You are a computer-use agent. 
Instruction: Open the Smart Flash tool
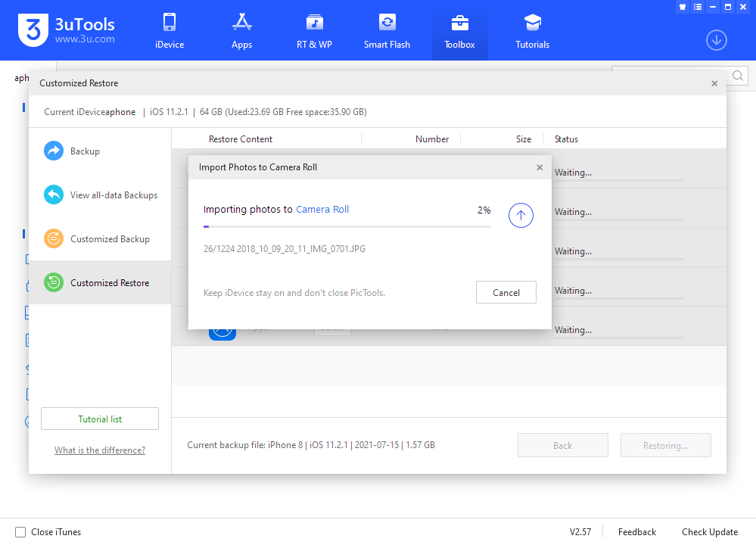387,30
